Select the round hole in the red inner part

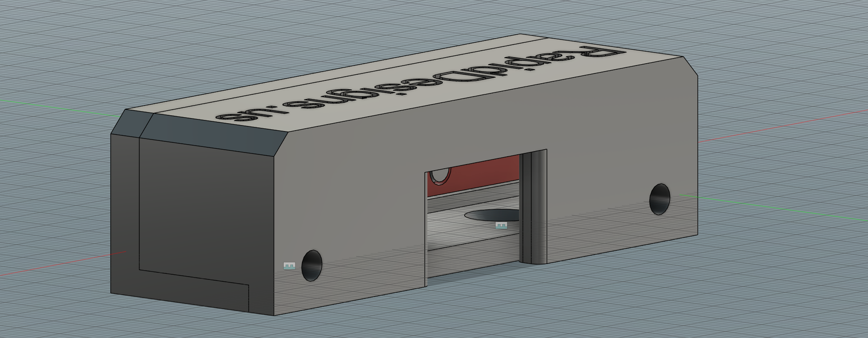440,176
